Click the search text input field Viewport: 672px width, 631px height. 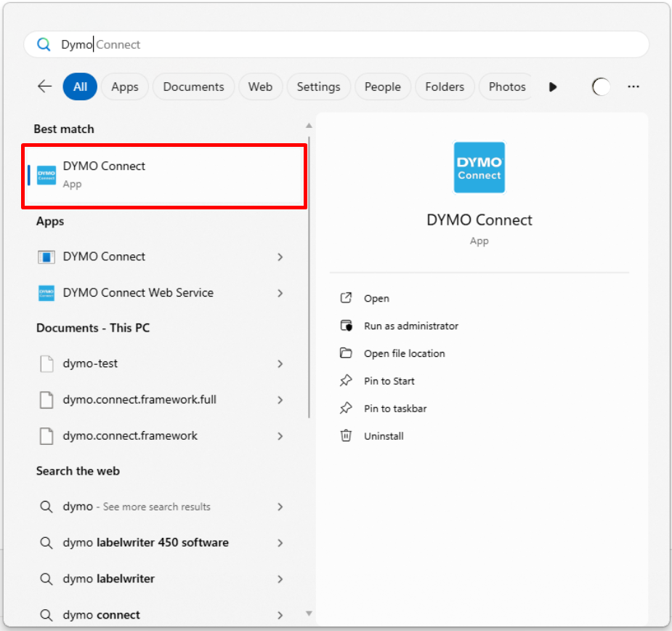tap(349, 44)
